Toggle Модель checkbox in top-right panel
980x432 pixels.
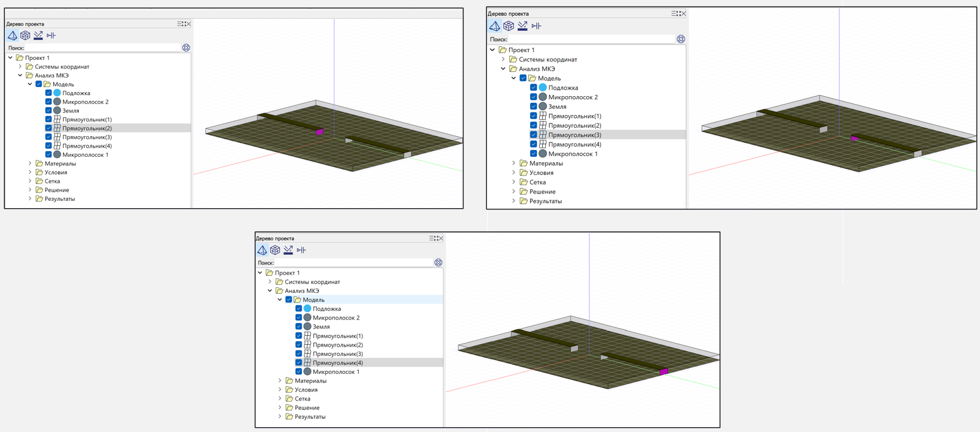[x=523, y=78]
